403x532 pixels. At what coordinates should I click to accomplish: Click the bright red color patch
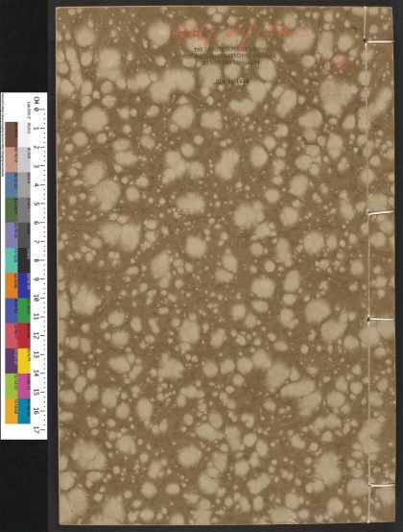pyautogui.click(x=24, y=336)
